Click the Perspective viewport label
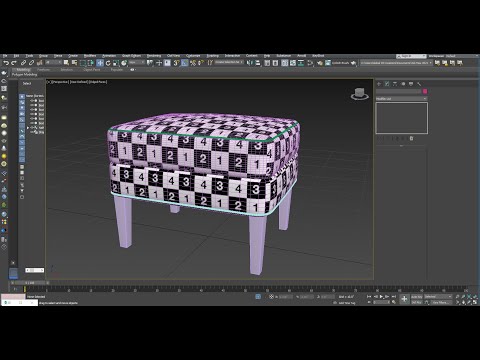This screenshot has width=480, height=360. coord(60,82)
